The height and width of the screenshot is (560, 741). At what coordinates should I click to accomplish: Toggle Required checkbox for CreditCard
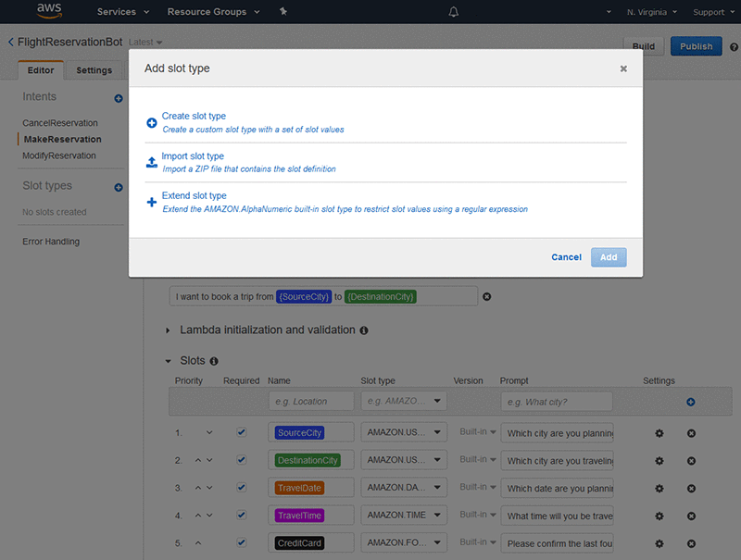click(x=242, y=542)
